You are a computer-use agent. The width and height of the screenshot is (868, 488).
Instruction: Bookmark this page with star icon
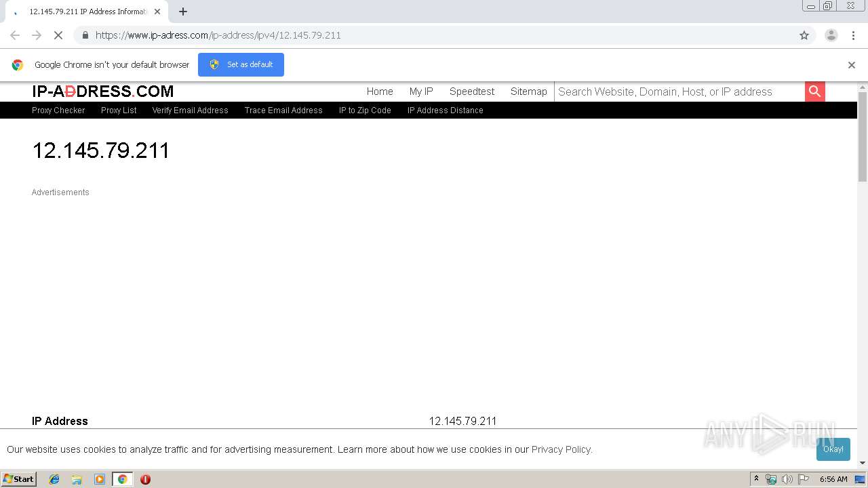(x=804, y=35)
